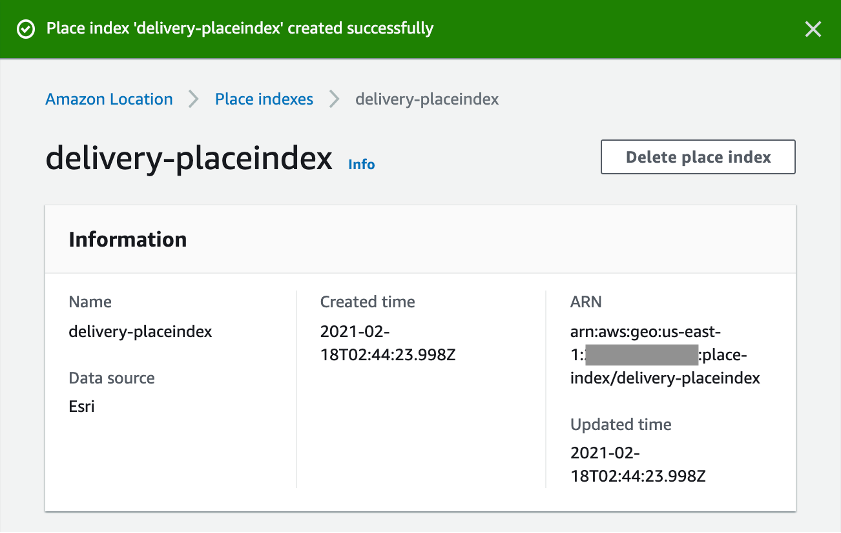Click the Information panel header

tap(128, 240)
